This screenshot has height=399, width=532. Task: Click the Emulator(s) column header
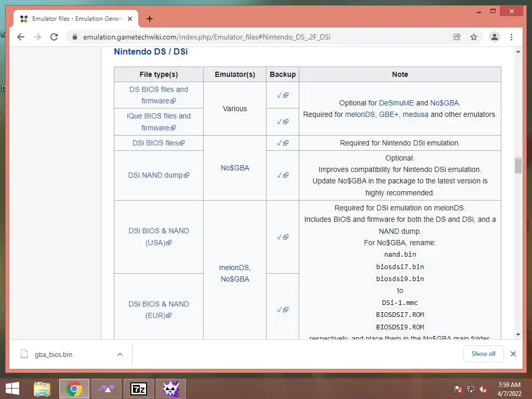235,74
